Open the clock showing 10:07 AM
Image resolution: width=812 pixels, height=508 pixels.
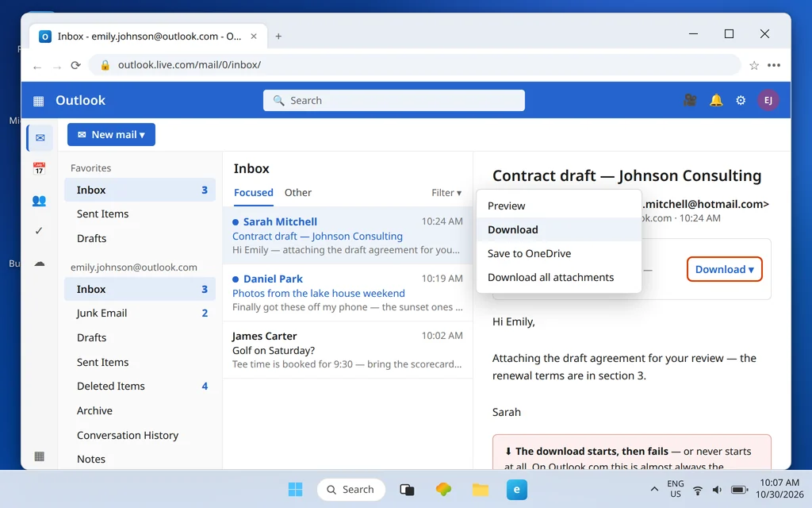[x=779, y=489]
